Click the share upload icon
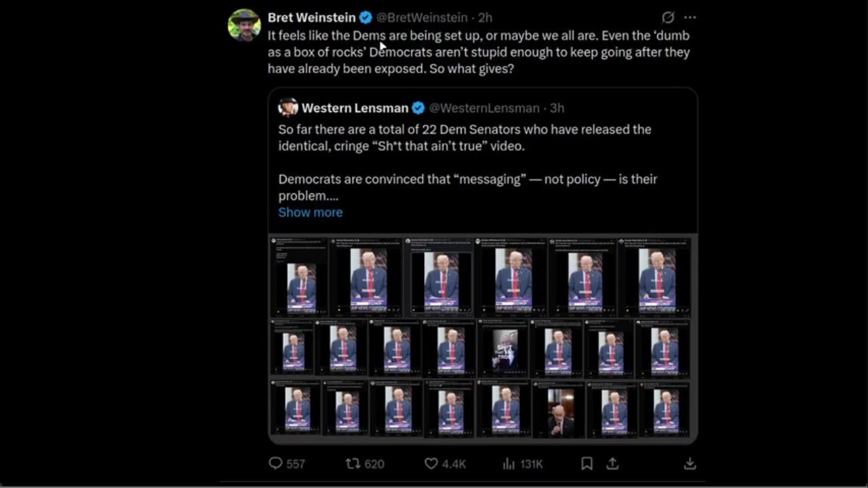 612,464
